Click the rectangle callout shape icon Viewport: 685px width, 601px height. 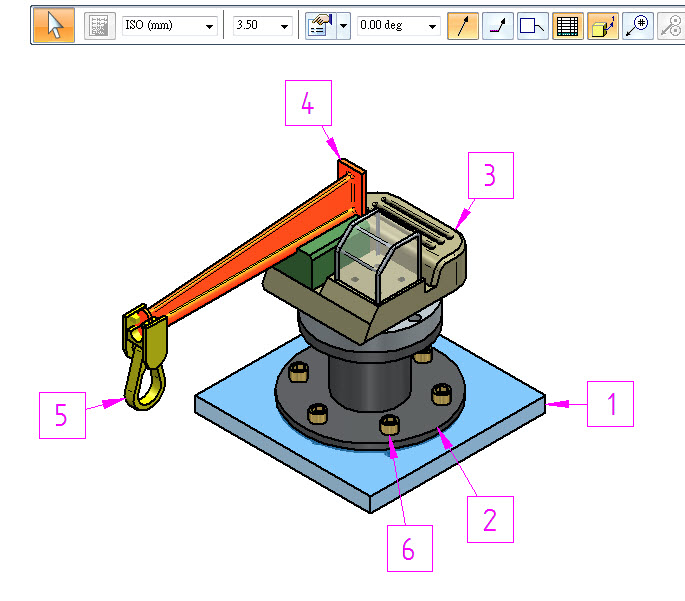point(533,26)
